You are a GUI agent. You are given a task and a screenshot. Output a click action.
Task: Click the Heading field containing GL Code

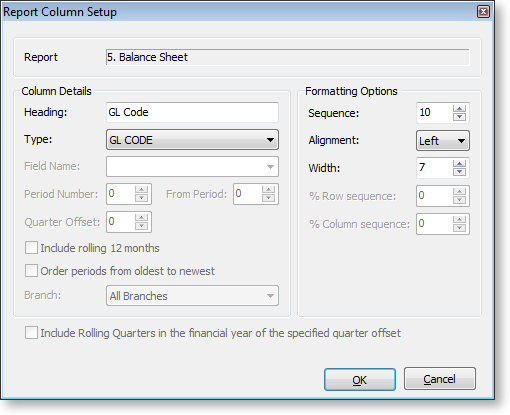[x=192, y=112]
